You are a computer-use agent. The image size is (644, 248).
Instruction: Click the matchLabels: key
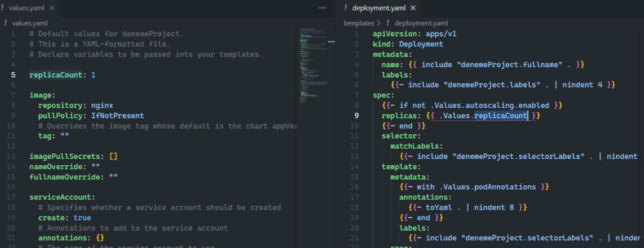click(417, 146)
